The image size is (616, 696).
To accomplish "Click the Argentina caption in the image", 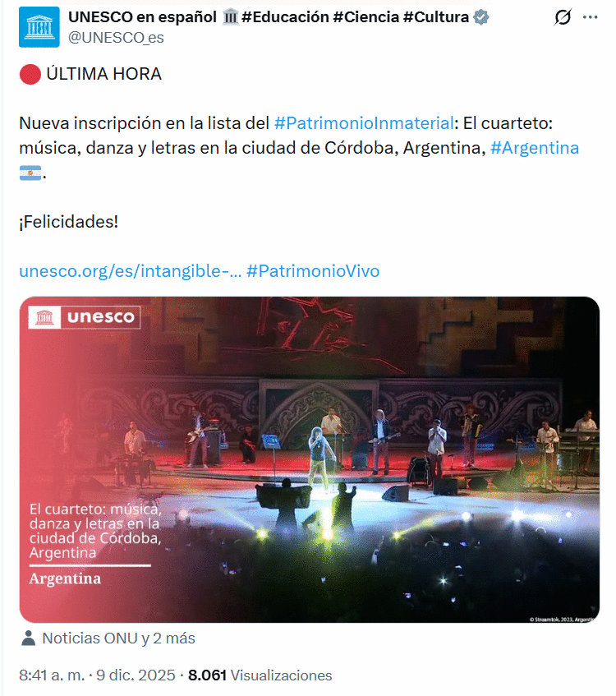I will tap(65, 578).
